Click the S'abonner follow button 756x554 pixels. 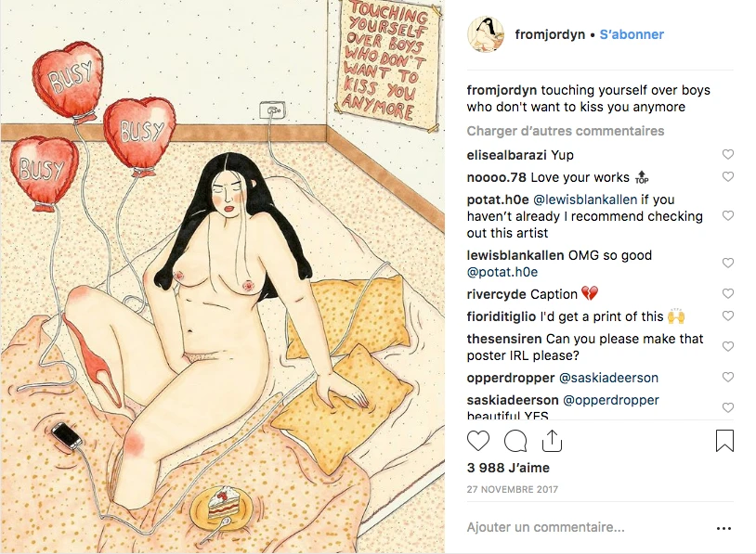point(632,34)
